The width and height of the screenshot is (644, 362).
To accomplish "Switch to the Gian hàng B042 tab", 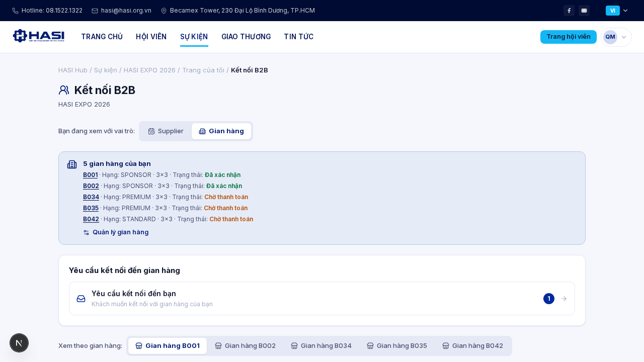I will 473,346.
